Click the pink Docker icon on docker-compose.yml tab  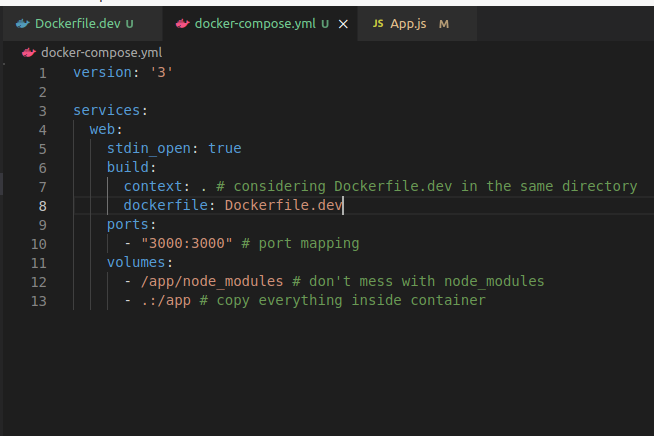182,24
